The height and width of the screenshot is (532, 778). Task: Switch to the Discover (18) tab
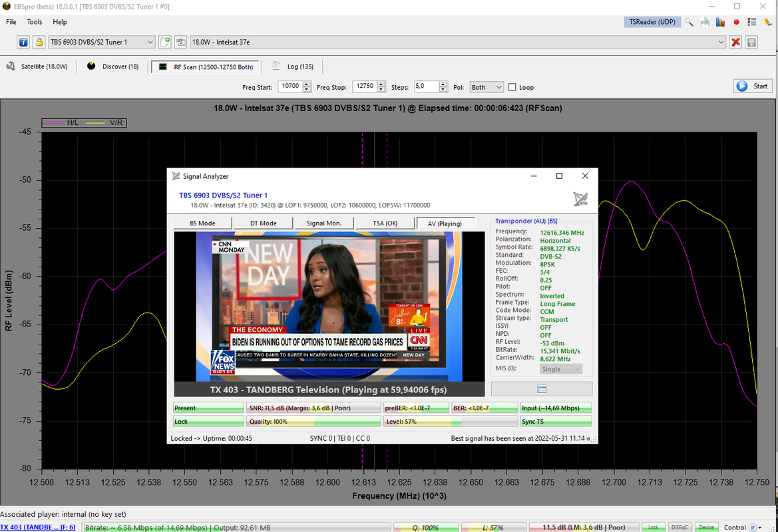[x=113, y=66]
